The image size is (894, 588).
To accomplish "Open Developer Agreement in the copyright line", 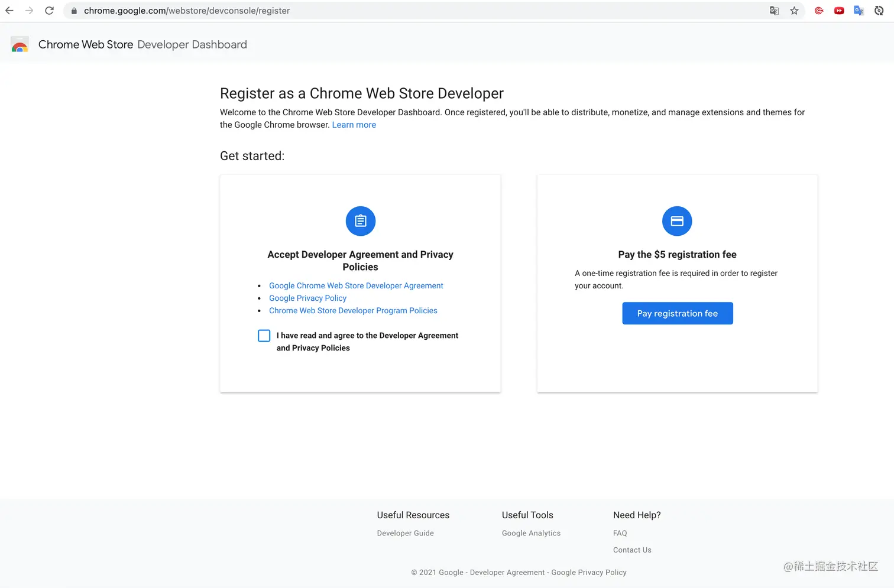I will pos(507,572).
